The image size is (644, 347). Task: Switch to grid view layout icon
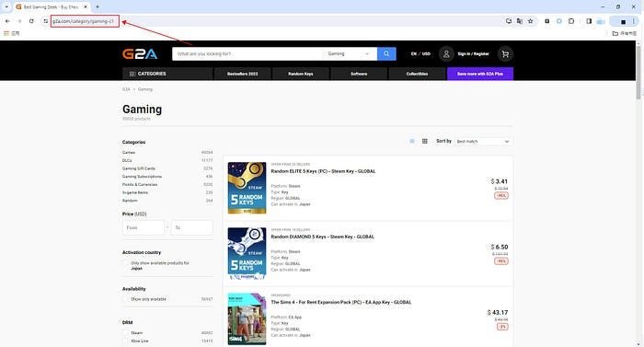(425, 141)
